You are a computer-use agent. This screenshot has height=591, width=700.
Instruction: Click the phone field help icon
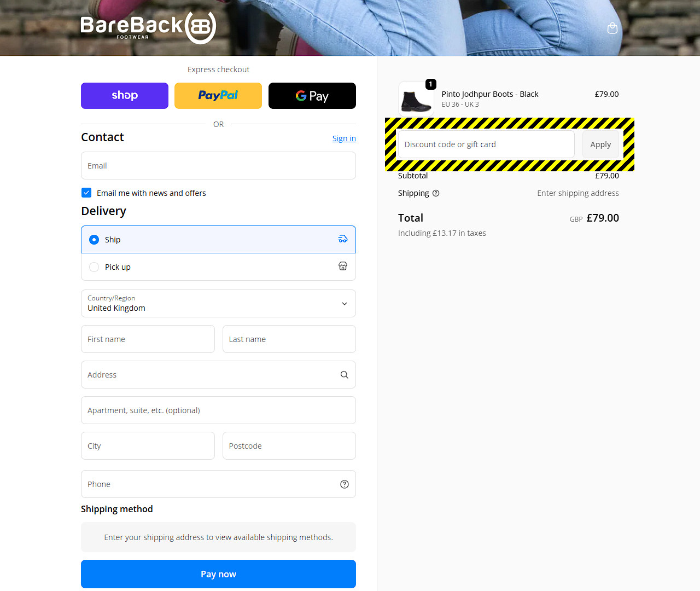click(x=345, y=484)
